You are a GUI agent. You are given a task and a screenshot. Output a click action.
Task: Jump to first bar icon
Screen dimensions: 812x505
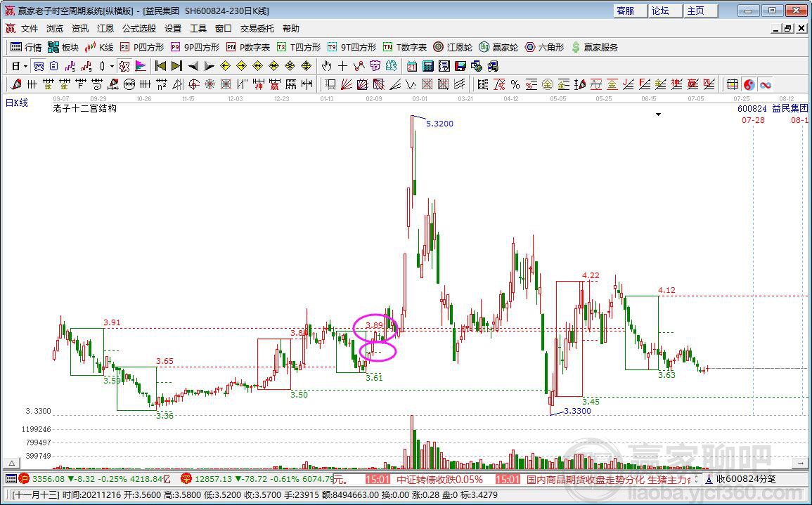click(x=160, y=66)
